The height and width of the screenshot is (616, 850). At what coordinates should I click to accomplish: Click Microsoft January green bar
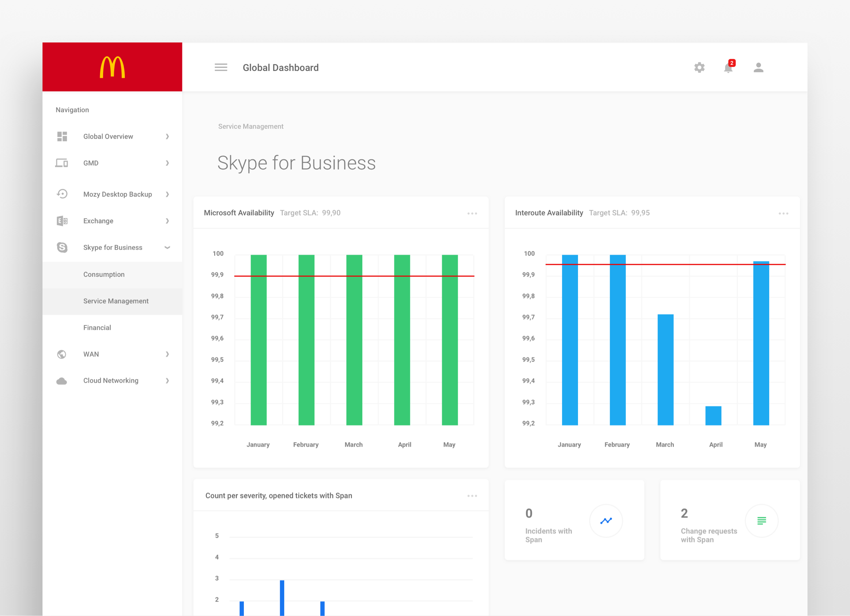[259, 340]
